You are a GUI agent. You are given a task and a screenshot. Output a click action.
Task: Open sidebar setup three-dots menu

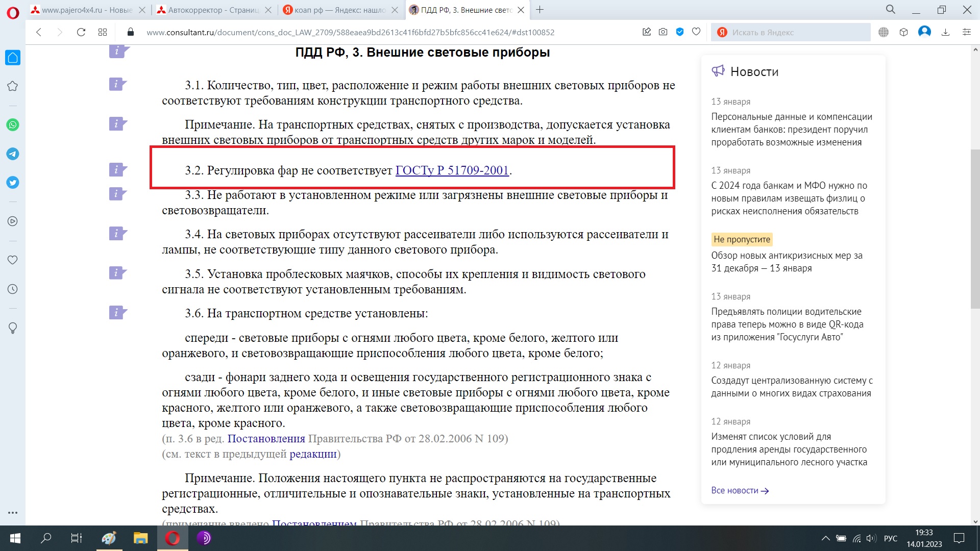pos(13,513)
